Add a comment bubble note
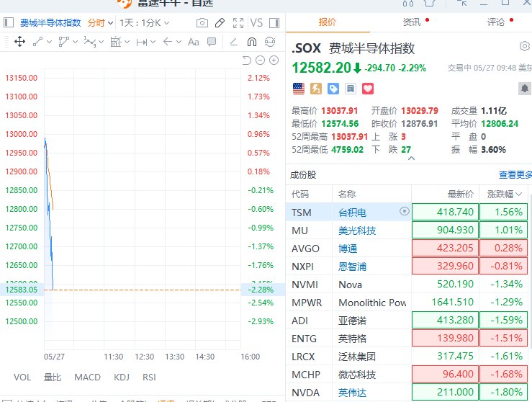 (212, 42)
